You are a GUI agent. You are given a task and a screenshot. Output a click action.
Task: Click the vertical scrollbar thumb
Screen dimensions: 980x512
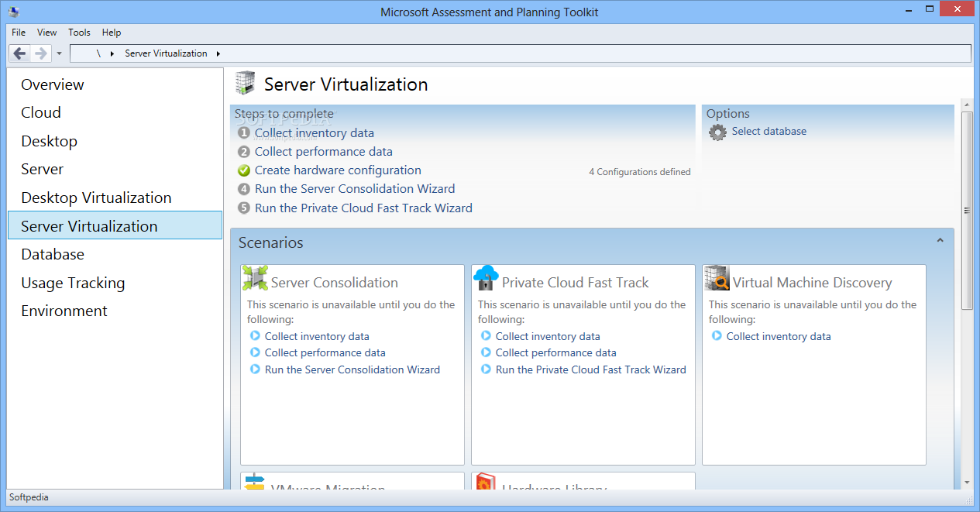pyautogui.click(x=967, y=211)
